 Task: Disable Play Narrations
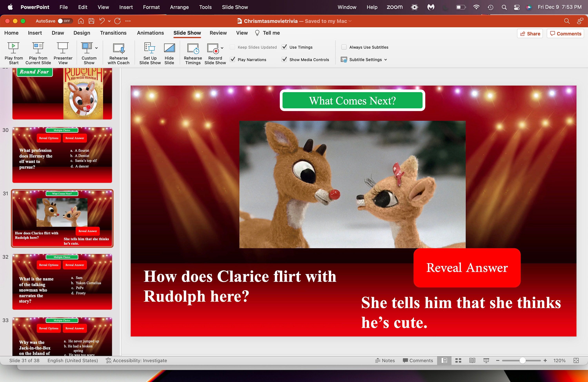click(x=232, y=59)
